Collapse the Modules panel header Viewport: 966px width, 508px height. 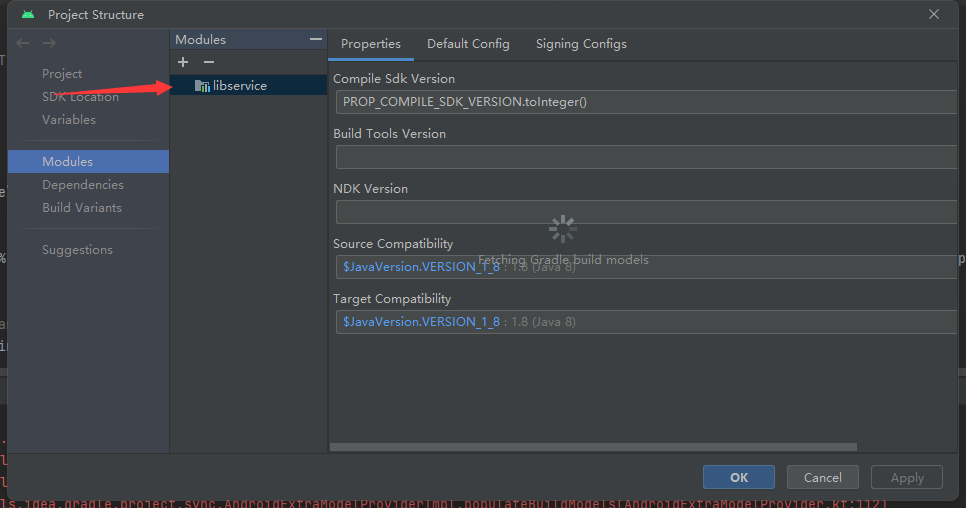coord(316,40)
